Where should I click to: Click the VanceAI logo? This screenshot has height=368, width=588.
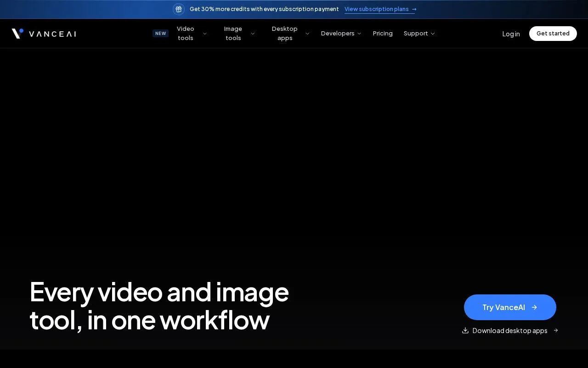tap(44, 34)
